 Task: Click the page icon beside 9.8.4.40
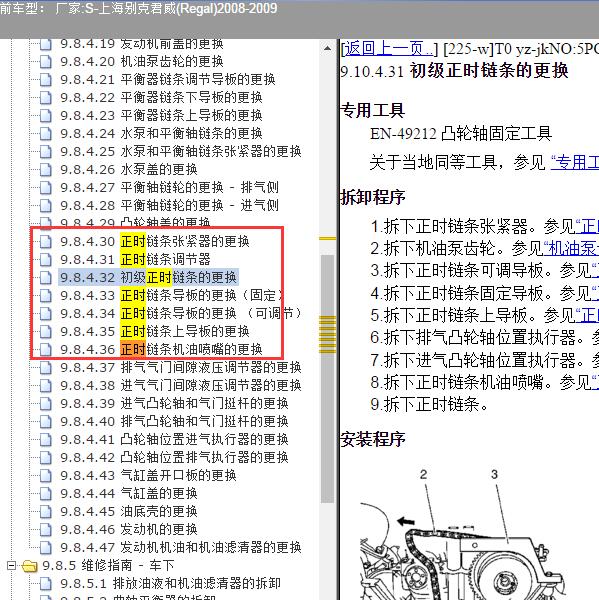tap(46, 421)
